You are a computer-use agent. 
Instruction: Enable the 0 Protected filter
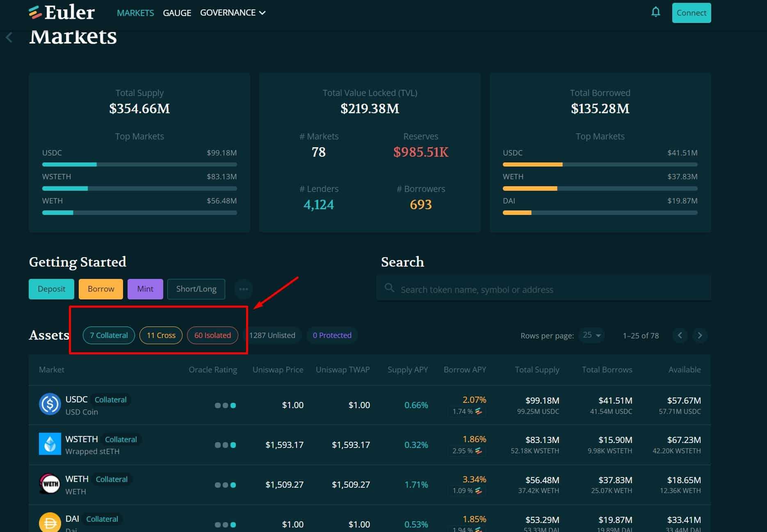pyautogui.click(x=332, y=336)
